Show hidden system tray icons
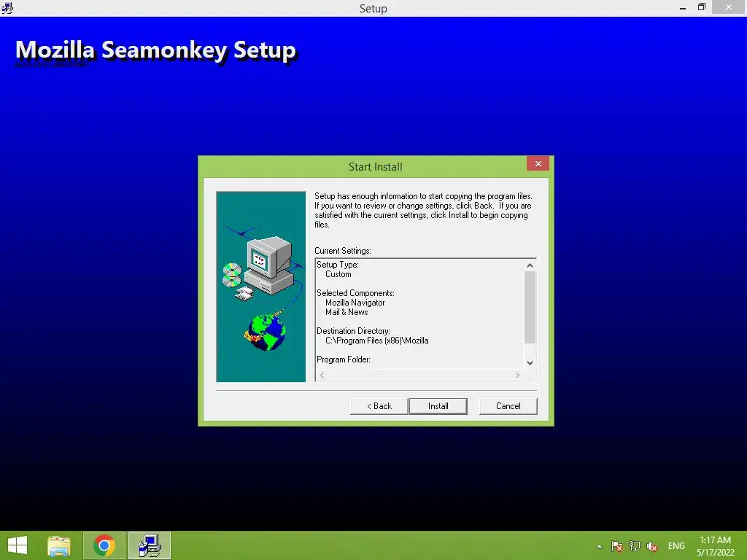 600,546
